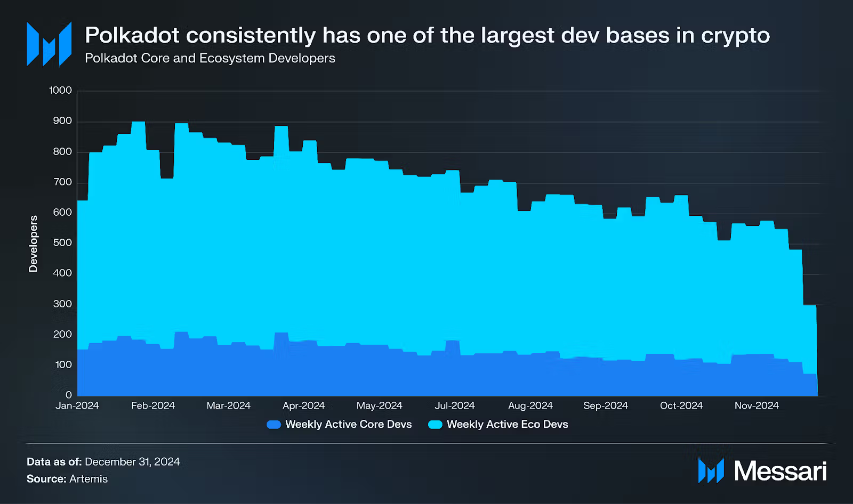
Task: Click the Weekly Active Eco Devs legend swatch
Action: tap(435, 425)
